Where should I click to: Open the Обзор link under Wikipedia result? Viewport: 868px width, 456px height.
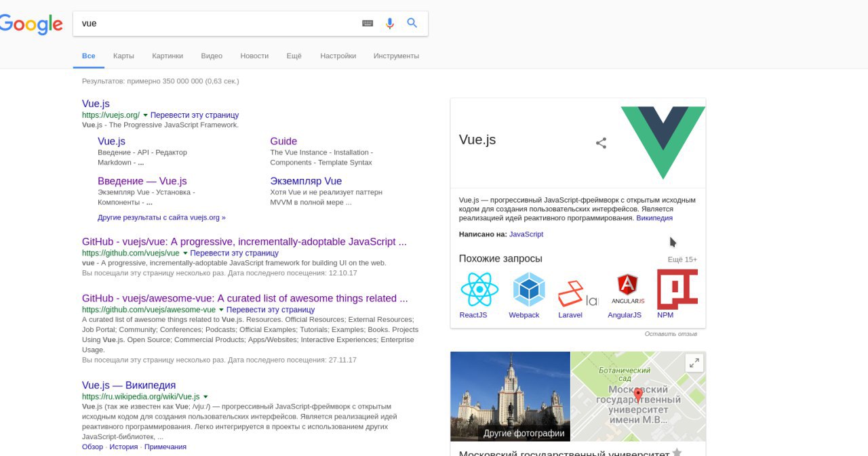point(92,447)
